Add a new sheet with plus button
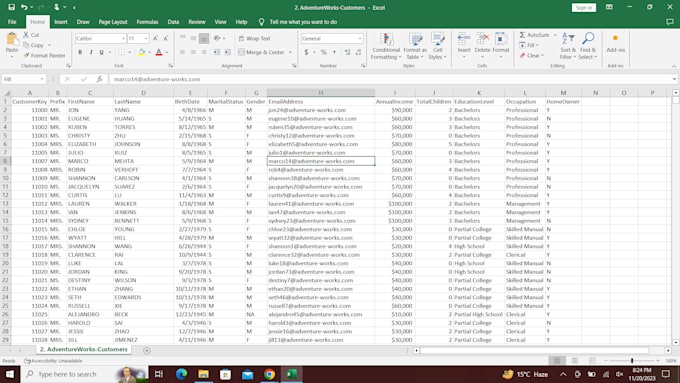680x383 pixels. 147,350
